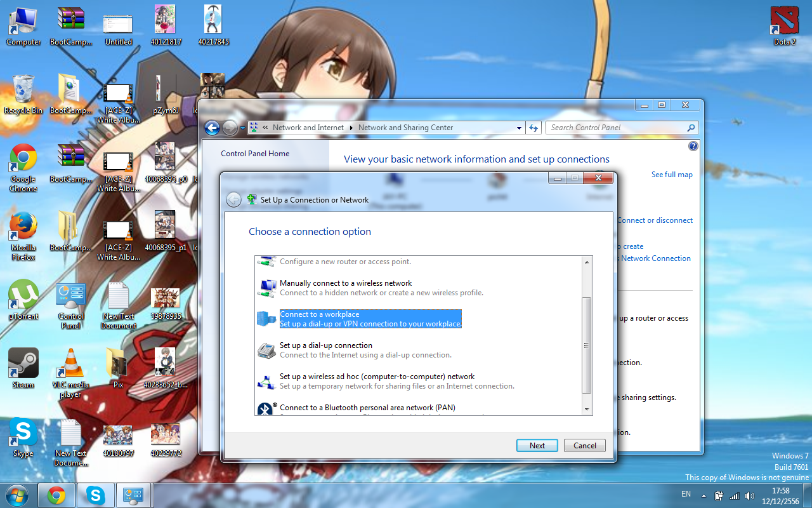The image size is (812, 508).
Task: Choose the Connect to a workplace option
Action: (x=419, y=319)
